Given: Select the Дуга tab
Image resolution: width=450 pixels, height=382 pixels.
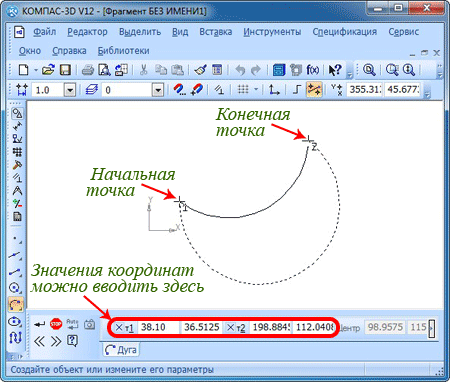Looking at the screenshot, I should click(x=121, y=350).
